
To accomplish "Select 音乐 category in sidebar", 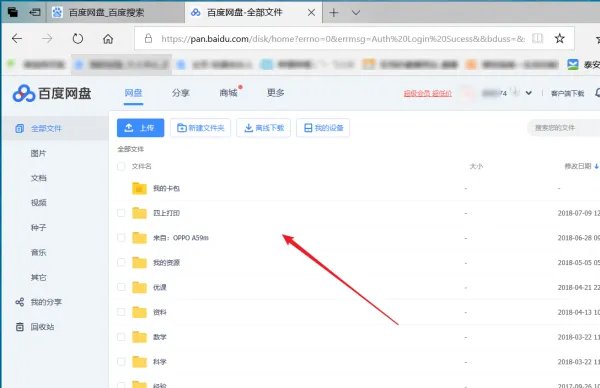I will click(x=38, y=253).
